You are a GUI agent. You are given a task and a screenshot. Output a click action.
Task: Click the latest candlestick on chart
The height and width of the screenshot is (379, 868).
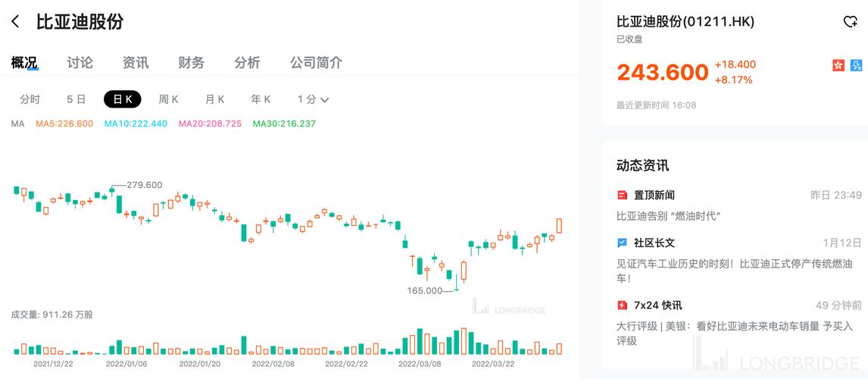(x=560, y=225)
